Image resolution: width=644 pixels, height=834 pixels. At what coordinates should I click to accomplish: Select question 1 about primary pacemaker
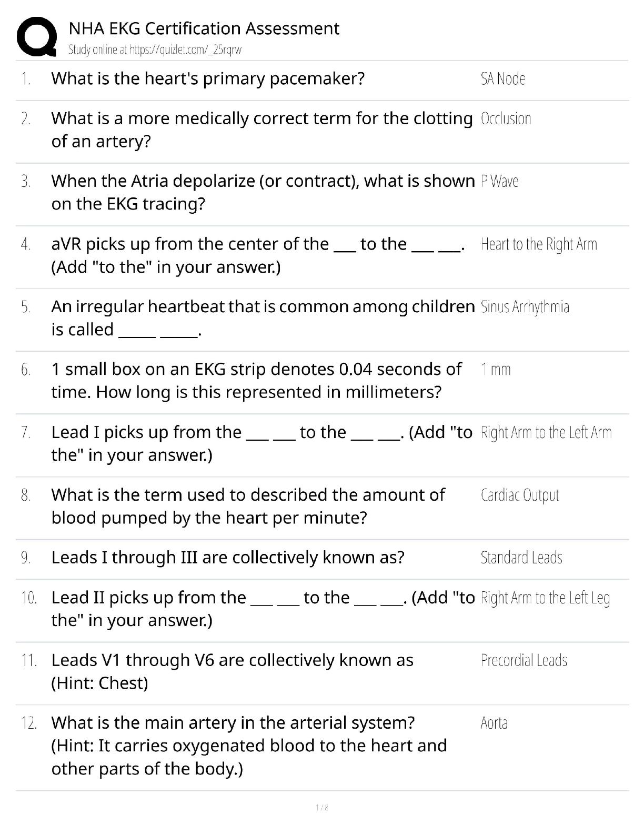(x=208, y=79)
